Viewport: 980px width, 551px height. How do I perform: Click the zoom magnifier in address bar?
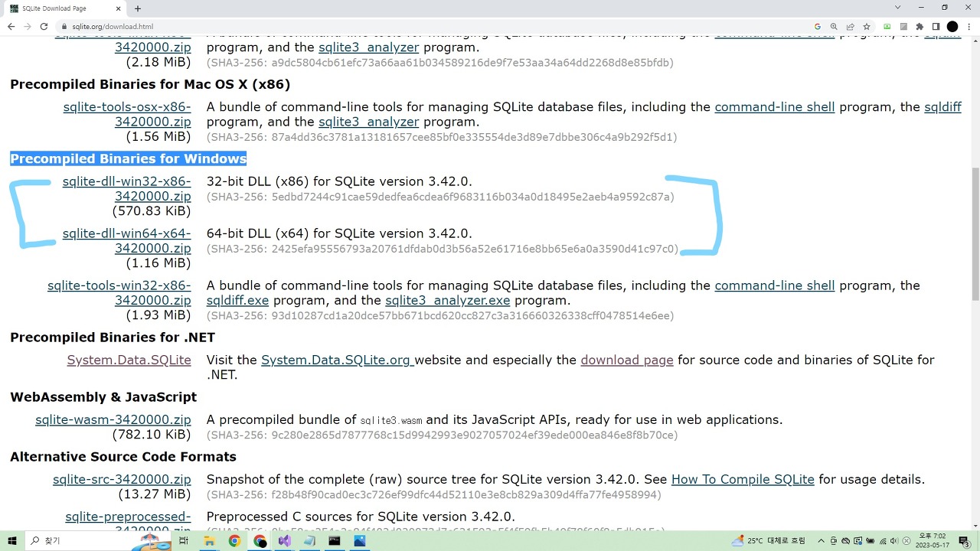(834, 27)
